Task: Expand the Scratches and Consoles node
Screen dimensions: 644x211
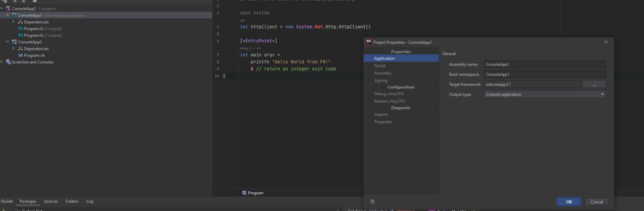Action: point(2,62)
